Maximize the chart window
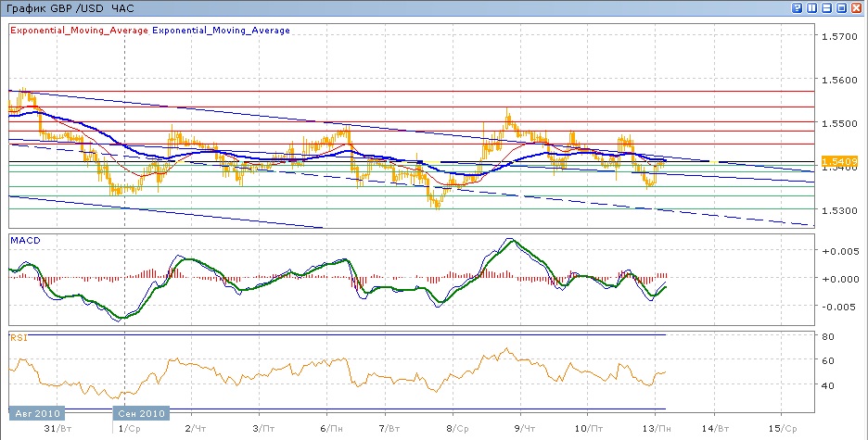868x440 pixels. pyautogui.click(x=842, y=7)
